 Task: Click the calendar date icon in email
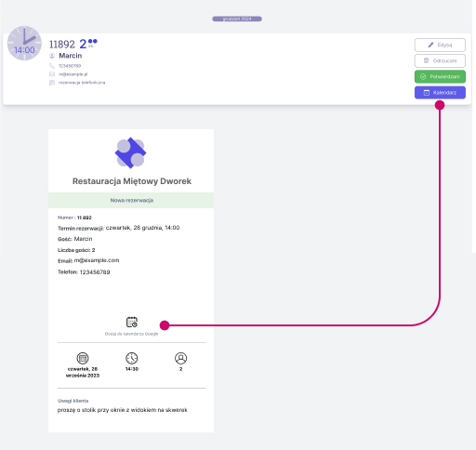[x=83, y=358]
